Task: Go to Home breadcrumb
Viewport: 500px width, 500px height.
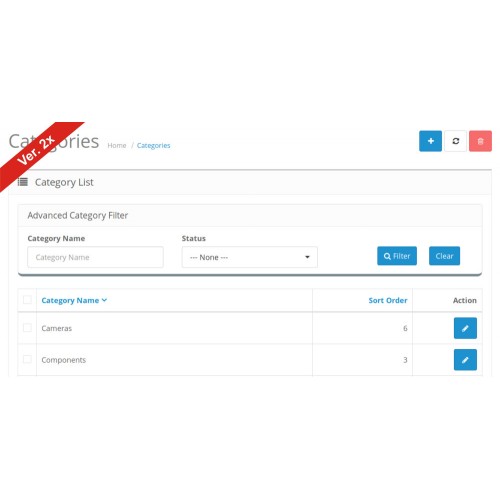Action: pyautogui.click(x=117, y=146)
